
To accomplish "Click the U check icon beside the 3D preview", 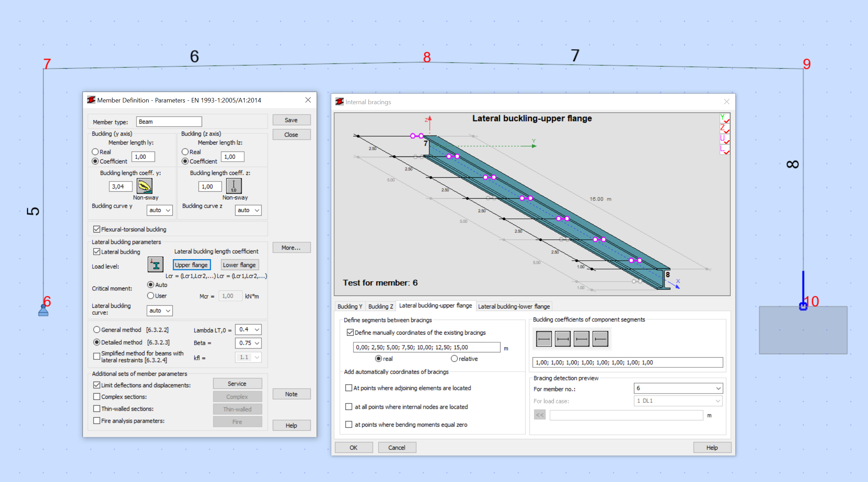I will tap(724, 140).
